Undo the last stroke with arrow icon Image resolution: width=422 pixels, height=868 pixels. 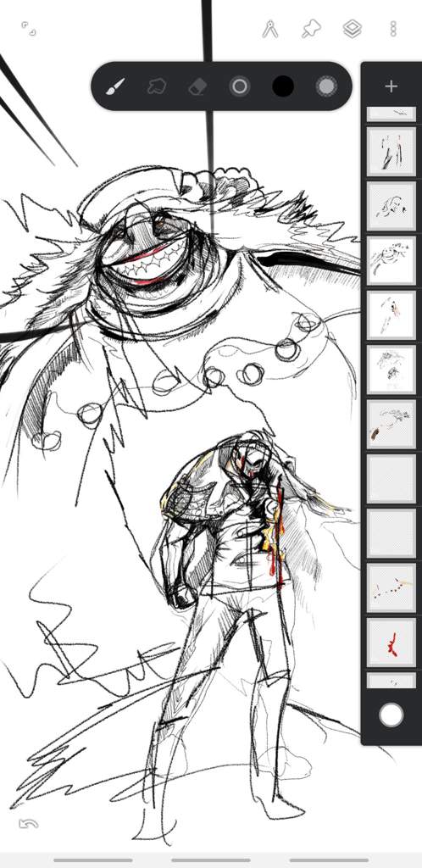[28, 824]
